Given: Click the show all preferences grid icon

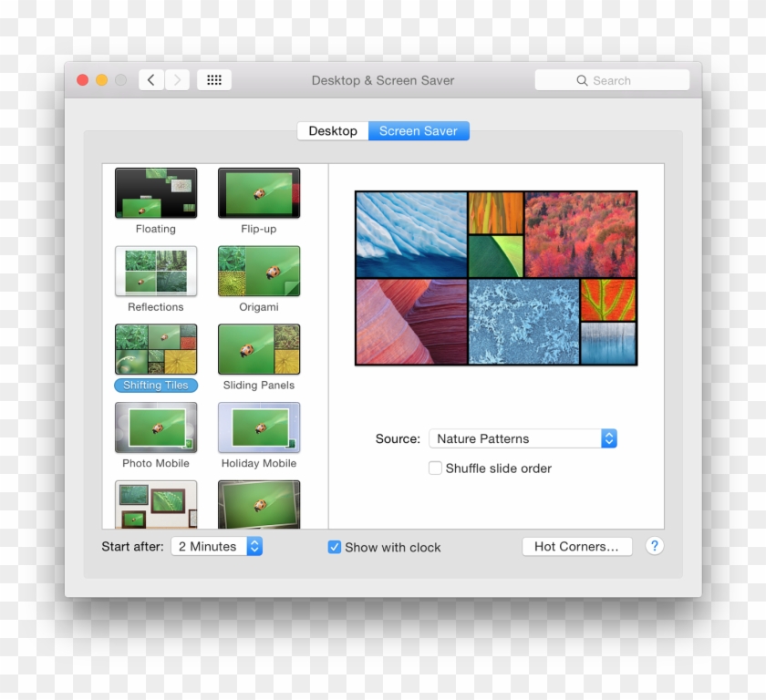Looking at the screenshot, I should [214, 80].
